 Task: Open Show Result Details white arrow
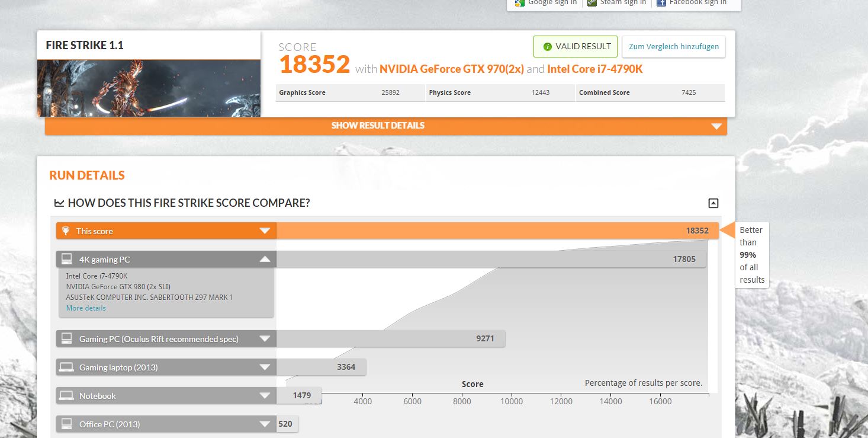716,126
